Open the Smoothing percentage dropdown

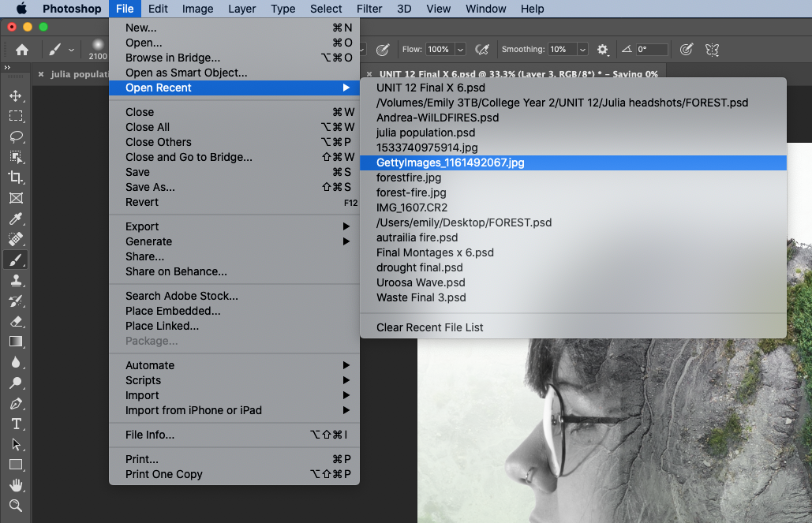(x=582, y=50)
